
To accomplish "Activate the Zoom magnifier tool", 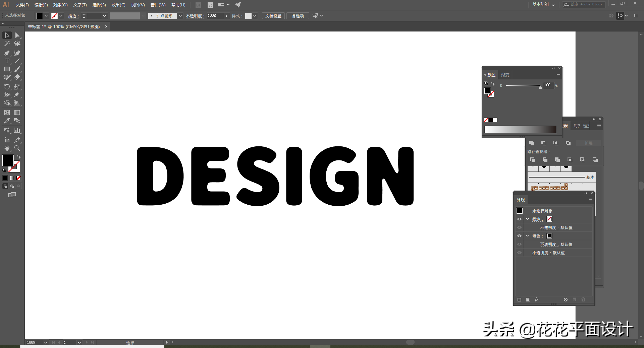I will coord(17,148).
